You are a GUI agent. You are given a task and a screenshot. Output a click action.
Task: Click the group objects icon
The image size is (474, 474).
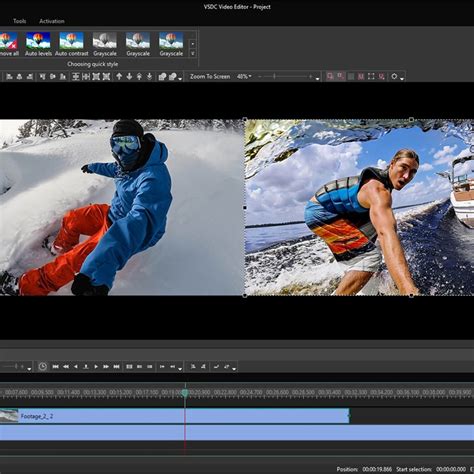coord(162,77)
